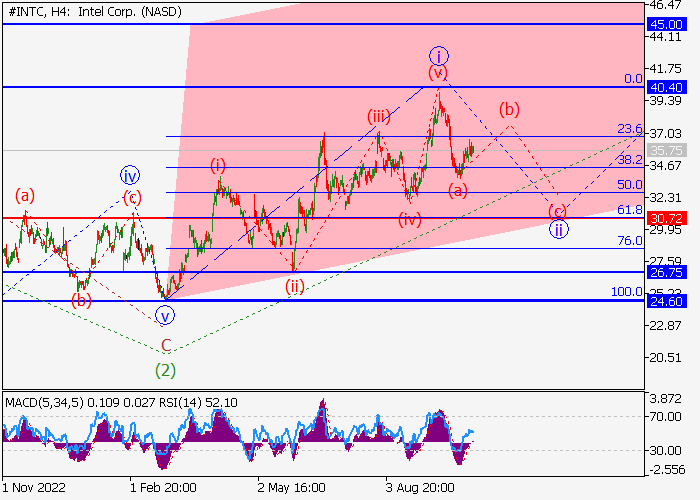Viewport: 700px width, 500px height.
Task: Click the 32.31 price axis value
Action: (x=665, y=197)
